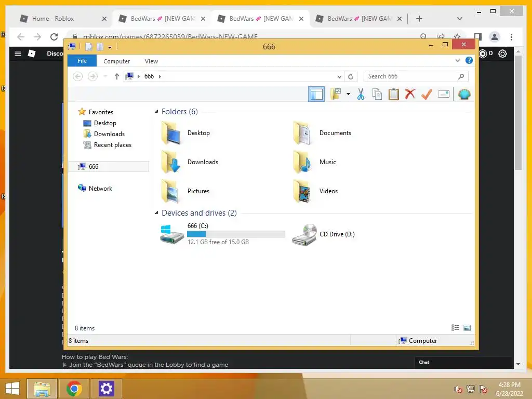
Task: Click the 666 (C:) disk usage bar
Action: tap(236, 234)
